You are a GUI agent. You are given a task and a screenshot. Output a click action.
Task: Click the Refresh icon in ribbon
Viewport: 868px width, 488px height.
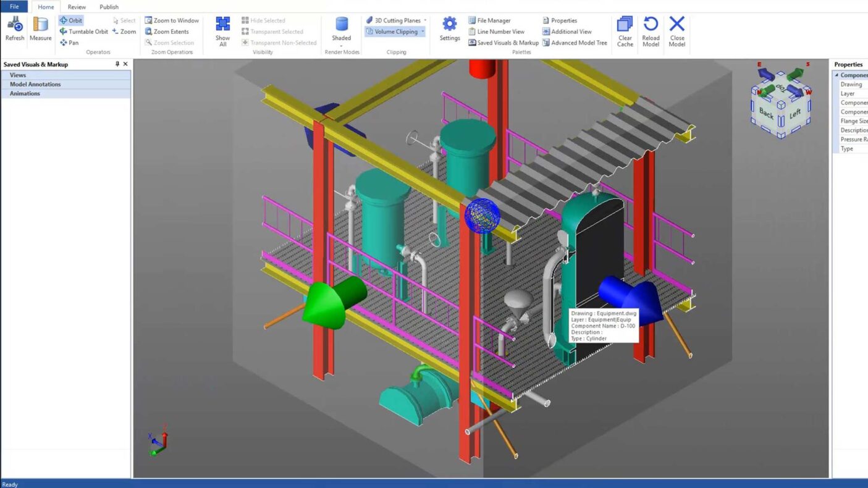14,28
